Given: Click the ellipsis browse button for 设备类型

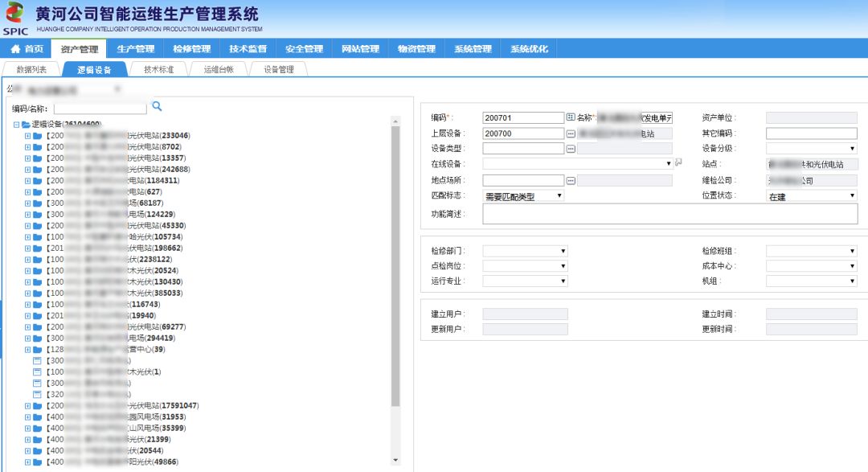Looking at the screenshot, I should click(571, 149).
